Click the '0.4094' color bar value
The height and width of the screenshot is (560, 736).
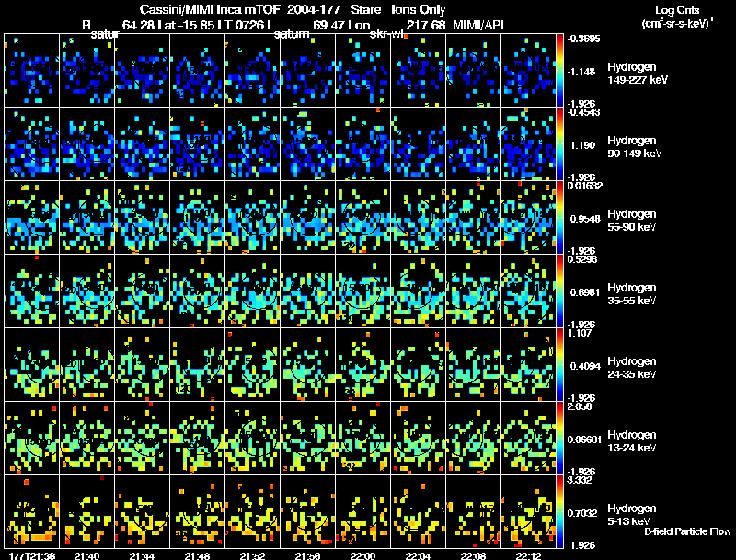tap(585, 366)
